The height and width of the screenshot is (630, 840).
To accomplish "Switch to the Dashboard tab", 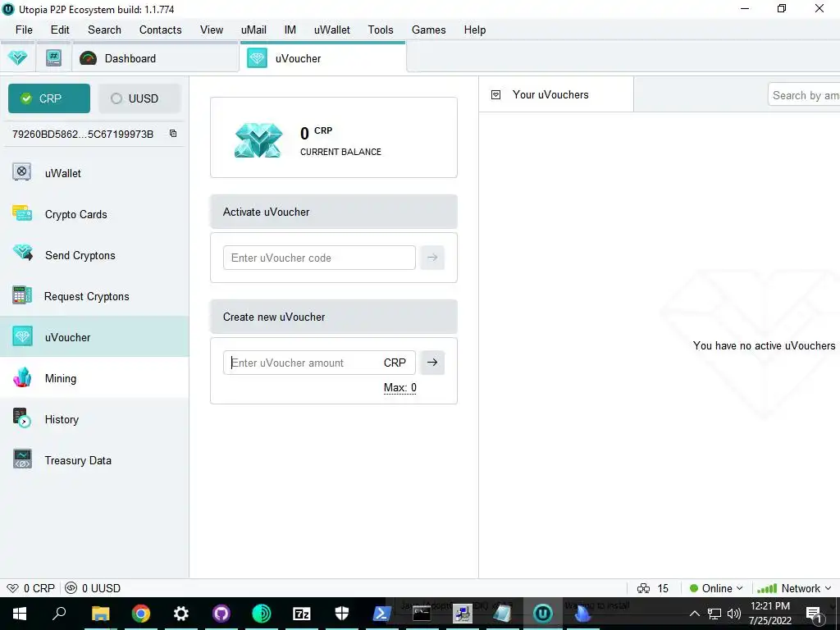I will 156,58.
